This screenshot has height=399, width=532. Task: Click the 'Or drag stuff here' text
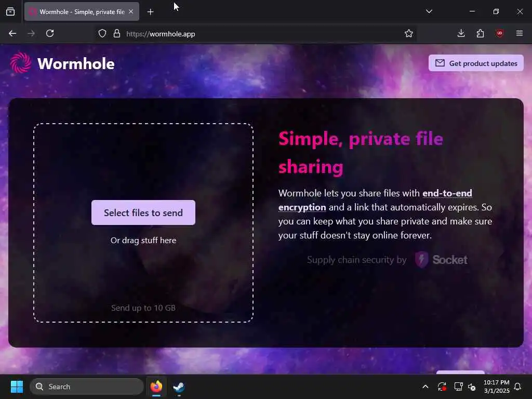tap(143, 240)
